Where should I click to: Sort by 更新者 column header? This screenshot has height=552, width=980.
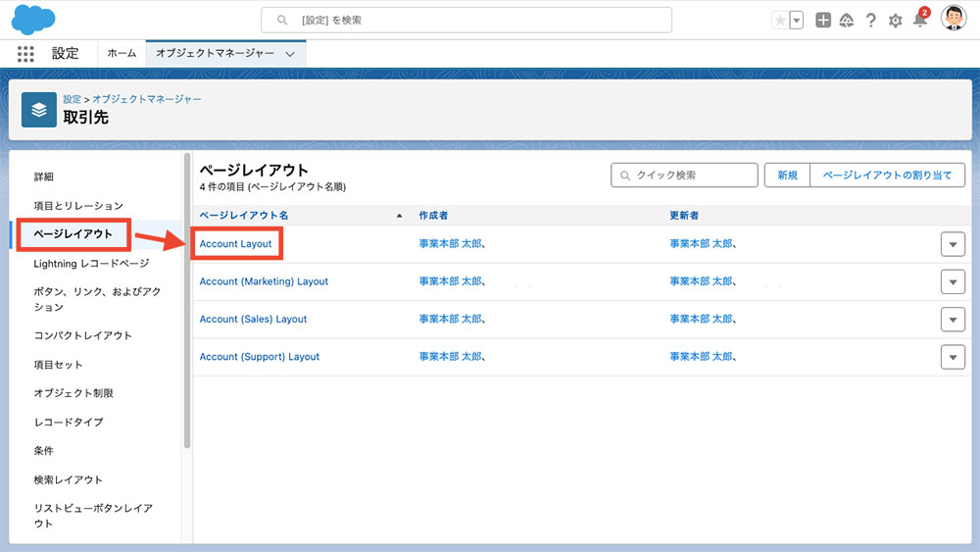[x=684, y=215]
